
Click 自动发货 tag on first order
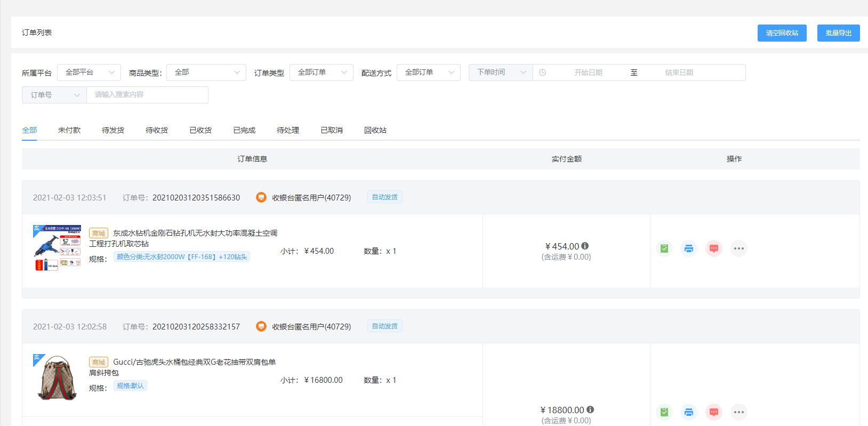click(x=385, y=197)
